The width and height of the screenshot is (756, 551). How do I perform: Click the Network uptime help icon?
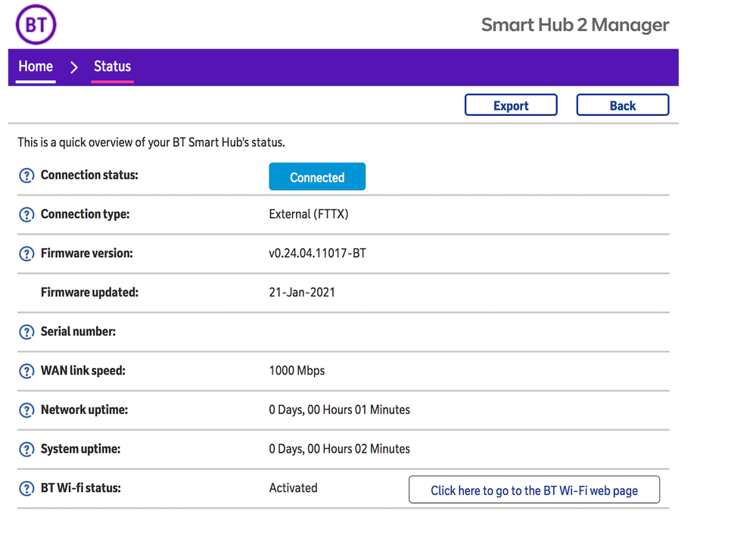[x=26, y=410]
